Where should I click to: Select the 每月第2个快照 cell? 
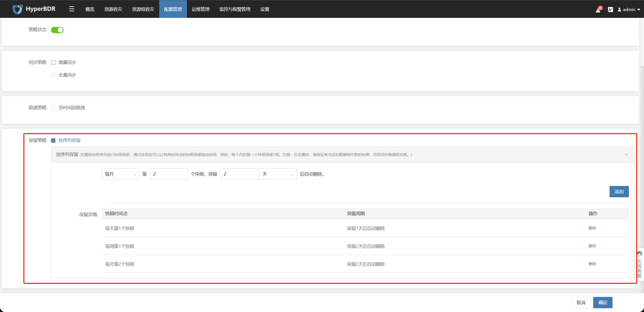pos(120,264)
